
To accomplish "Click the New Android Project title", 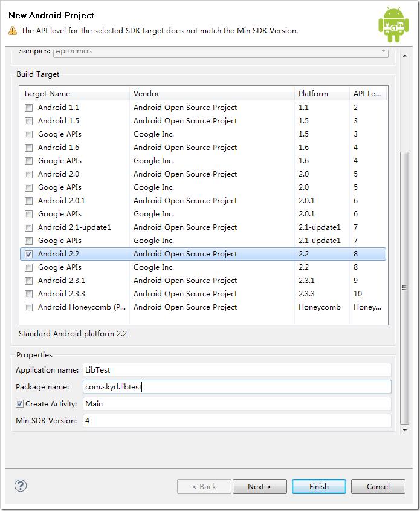I will 51,15.
